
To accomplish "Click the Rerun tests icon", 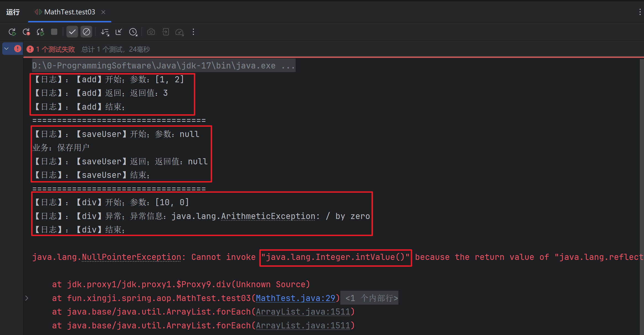I will 12,32.
